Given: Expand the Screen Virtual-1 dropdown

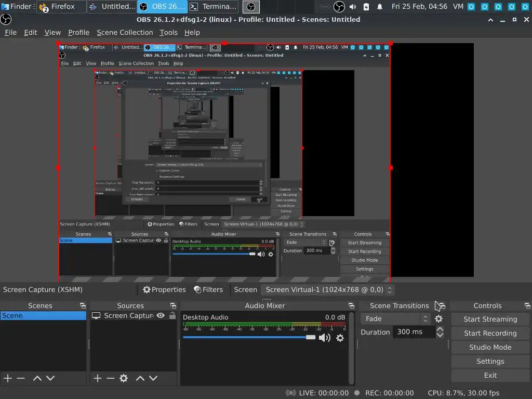Looking at the screenshot, I should coord(328,290).
